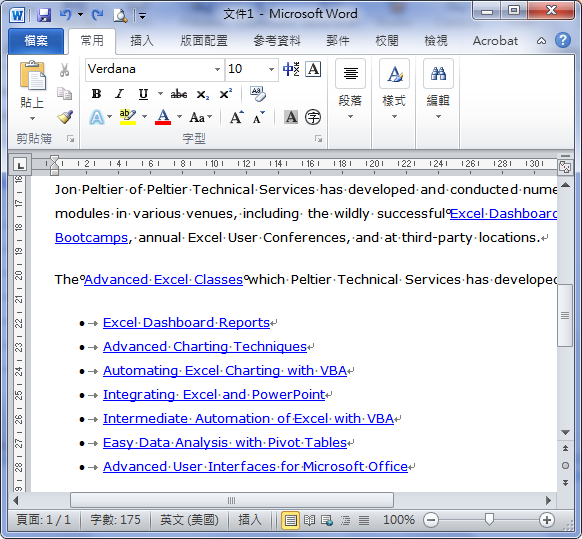Open the 字型 font dialog launcher
The image size is (582, 539).
point(318,139)
